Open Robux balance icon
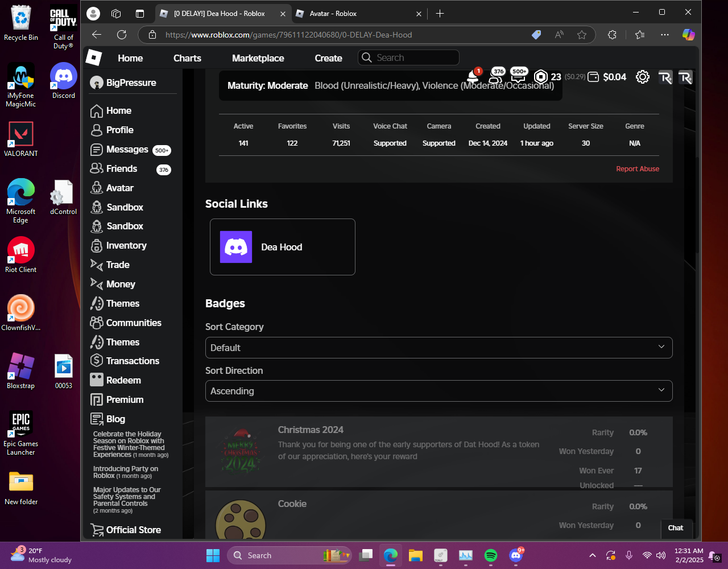The image size is (728, 569). [x=541, y=77]
